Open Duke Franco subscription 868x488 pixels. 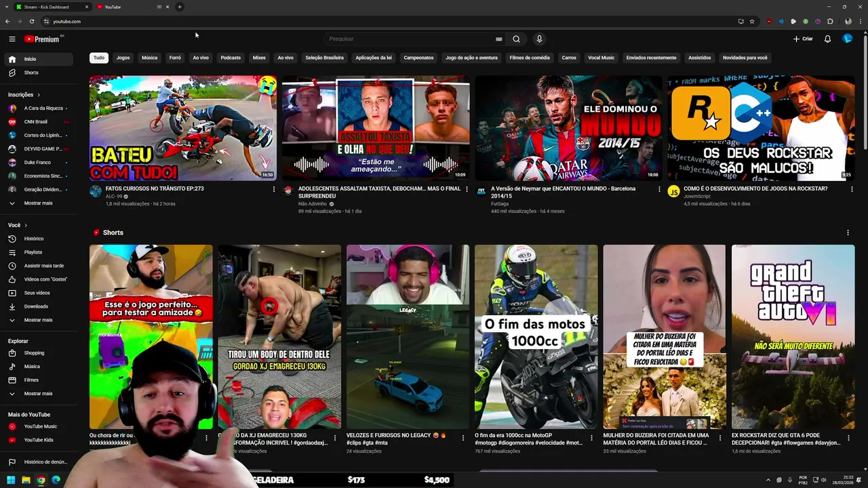pyautogui.click(x=39, y=163)
